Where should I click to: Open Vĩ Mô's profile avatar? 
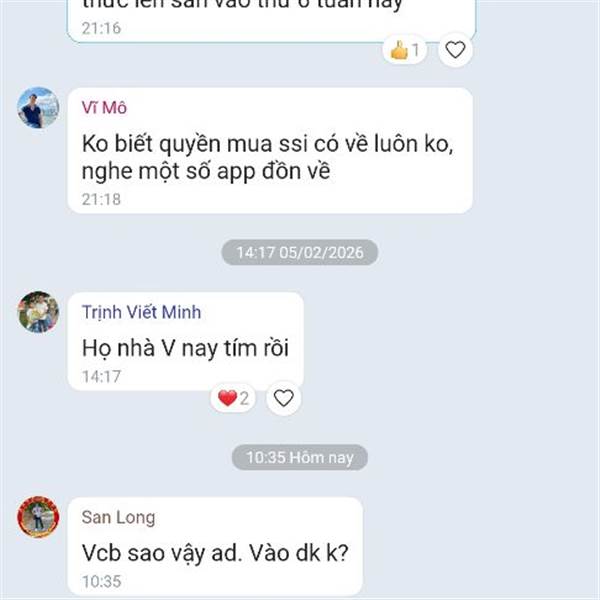[x=38, y=108]
